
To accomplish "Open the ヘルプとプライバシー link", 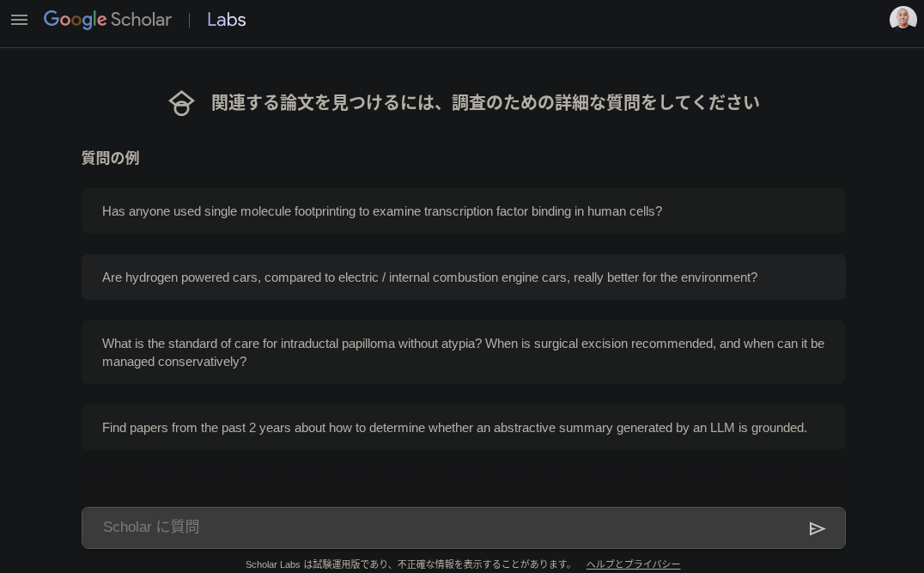I will point(633,564).
